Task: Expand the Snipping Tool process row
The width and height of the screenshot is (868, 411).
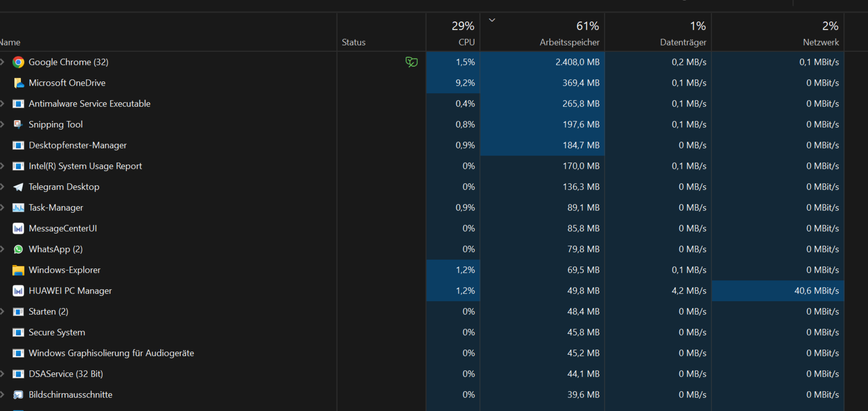Action: (2, 124)
